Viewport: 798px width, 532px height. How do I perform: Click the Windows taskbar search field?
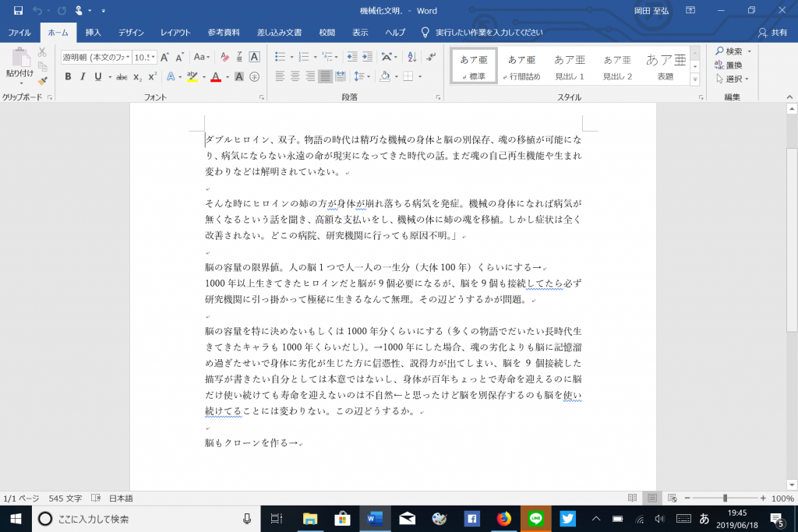[147, 519]
